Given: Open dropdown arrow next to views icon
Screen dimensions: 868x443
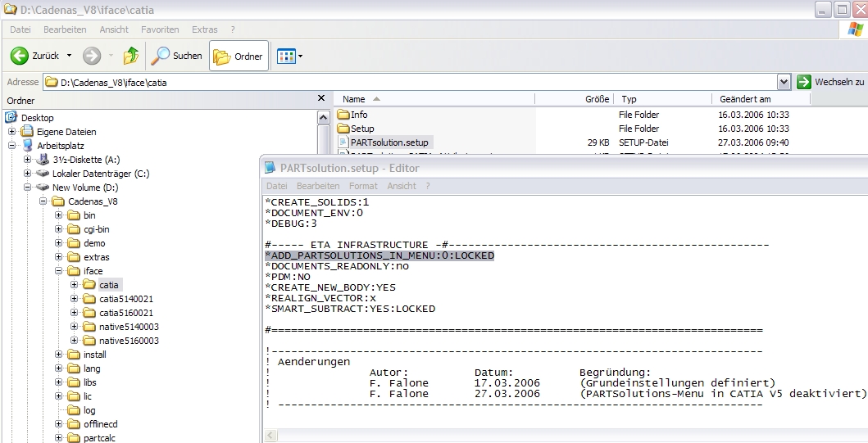Looking at the screenshot, I should [301, 56].
